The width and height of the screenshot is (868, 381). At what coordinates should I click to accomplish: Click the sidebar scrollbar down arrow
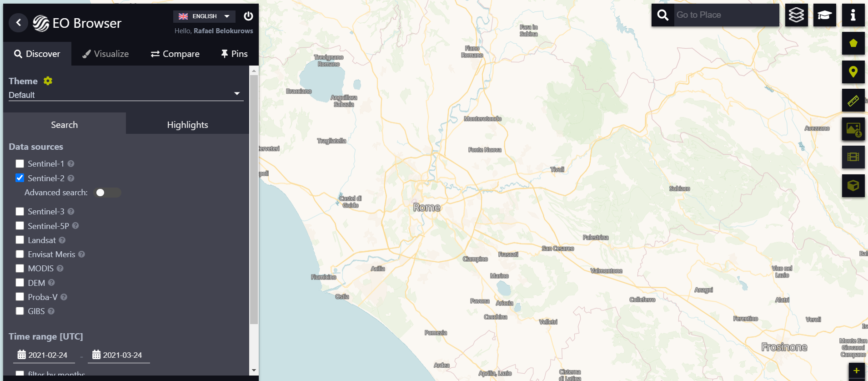254,371
